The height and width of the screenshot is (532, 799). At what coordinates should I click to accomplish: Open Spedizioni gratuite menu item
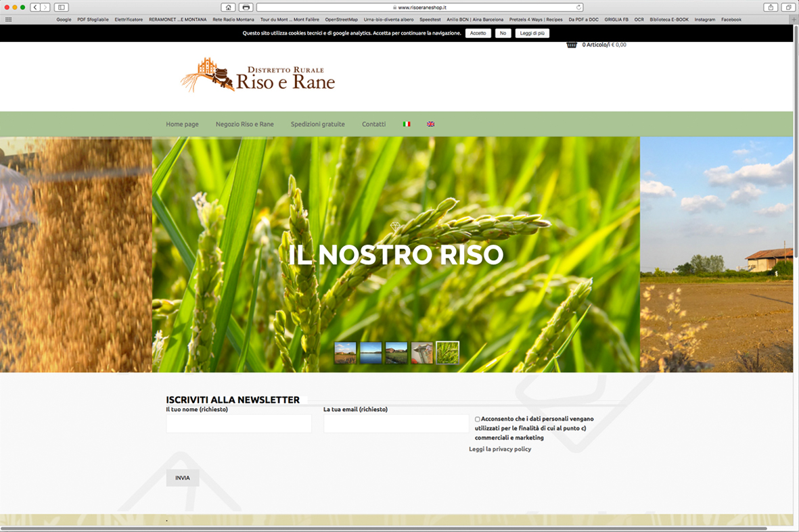click(x=318, y=124)
